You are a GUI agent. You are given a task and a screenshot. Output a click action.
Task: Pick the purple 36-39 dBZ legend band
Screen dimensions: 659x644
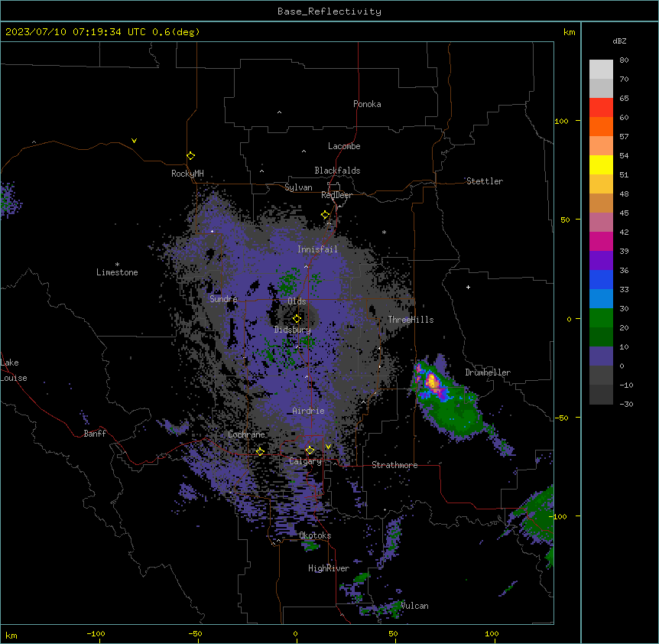coord(601,261)
